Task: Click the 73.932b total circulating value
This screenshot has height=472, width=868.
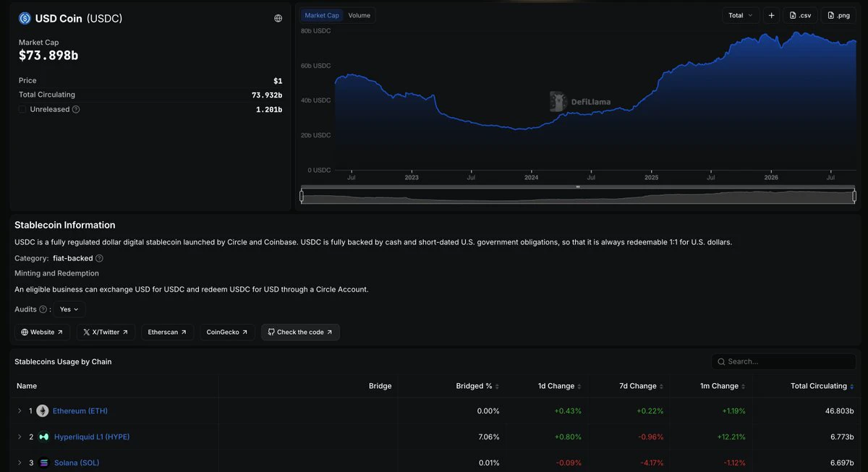Action: pyautogui.click(x=267, y=95)
